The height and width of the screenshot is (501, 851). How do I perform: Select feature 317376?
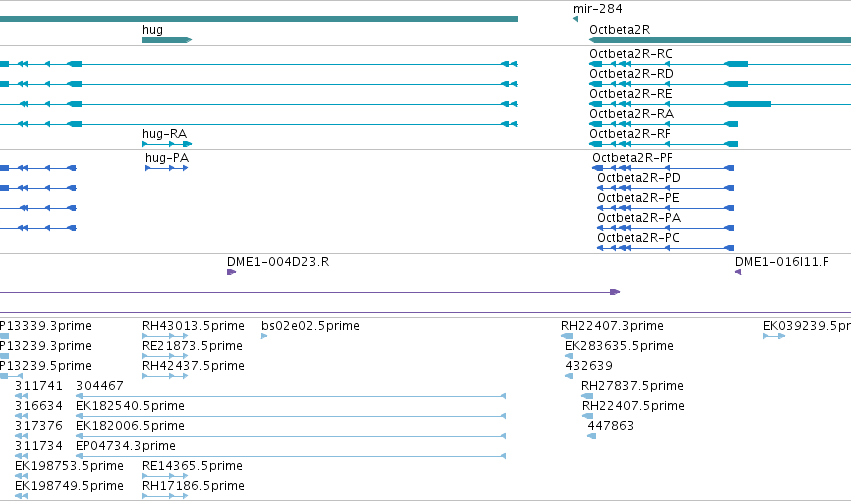(x=39, y=427)
